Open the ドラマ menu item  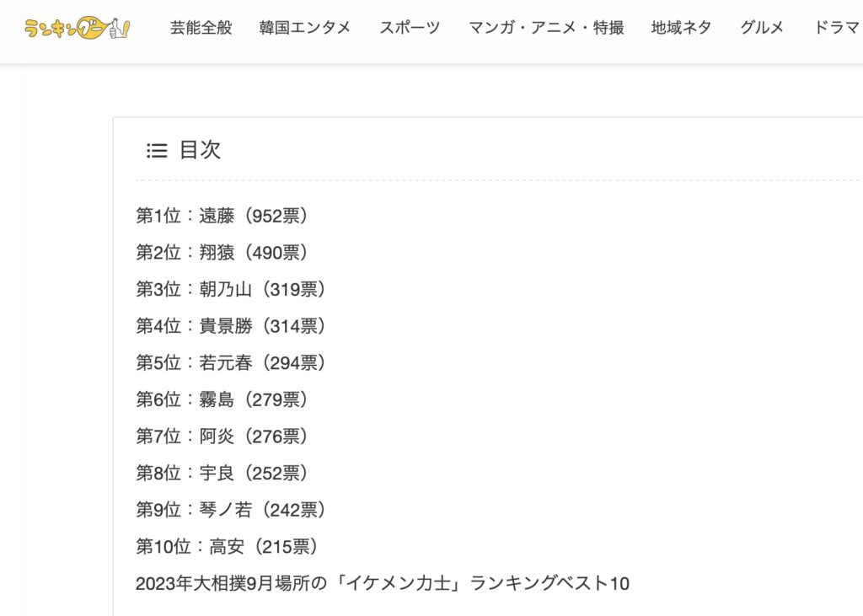[x=837, y=28]
